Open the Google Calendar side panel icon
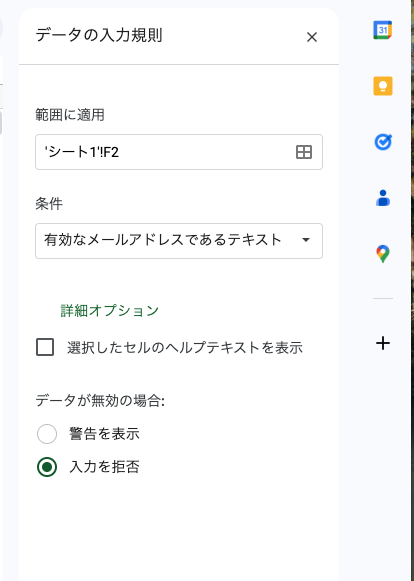The height and width of the screenshot is (581, 414). point(382,30)
